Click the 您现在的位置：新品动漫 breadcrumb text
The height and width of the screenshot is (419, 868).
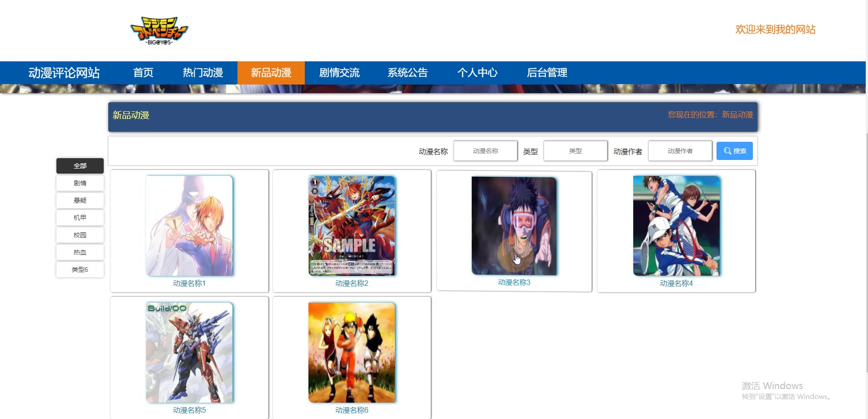click(710, 115)
